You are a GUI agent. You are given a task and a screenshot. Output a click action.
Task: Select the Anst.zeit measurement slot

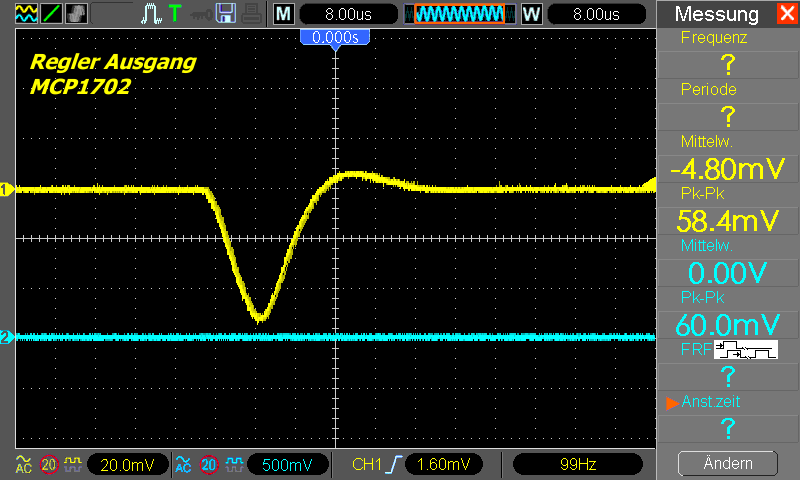point(728,418)
